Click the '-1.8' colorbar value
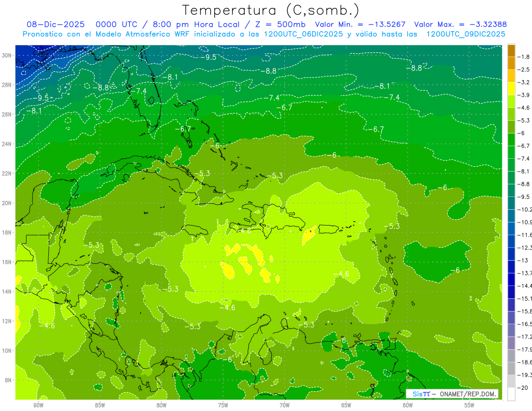This screenshot has width=532, height=411. pyautogui.click(x=524, y=57)
